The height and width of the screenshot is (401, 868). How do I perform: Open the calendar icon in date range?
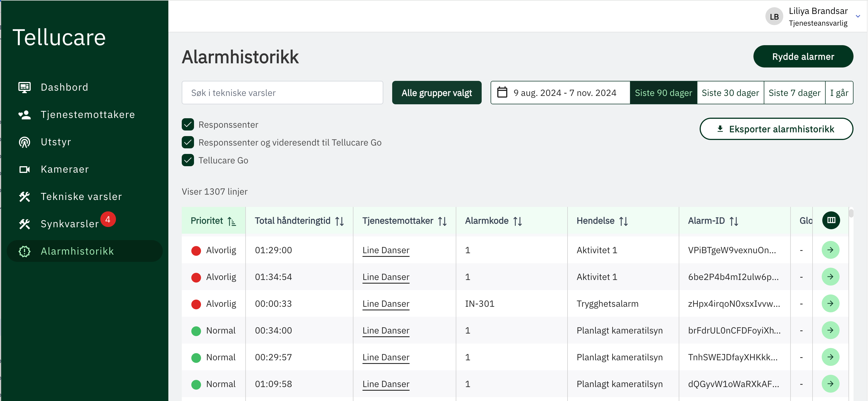[502, 92]
